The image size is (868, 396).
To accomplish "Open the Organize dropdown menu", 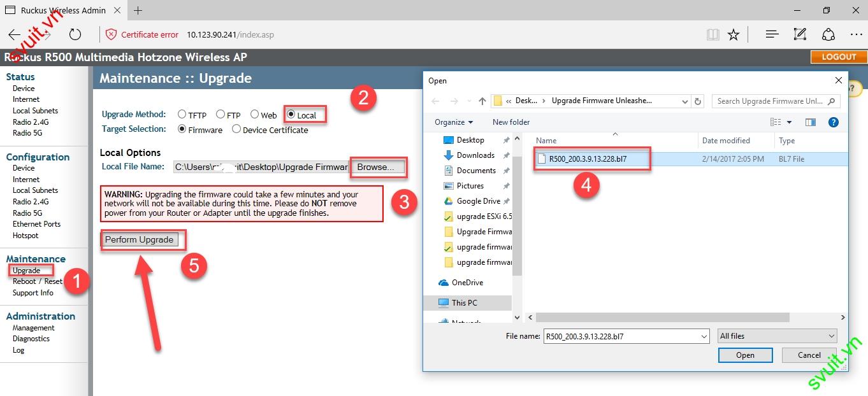I will click(454, 122).
